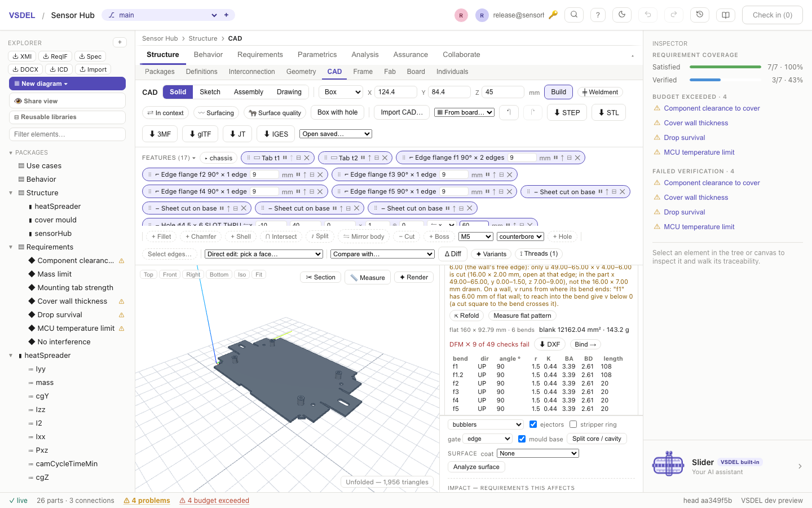The image size is (812, 508).
Task: Click the Satisfied coverage progress bar
Action: coord(725,67)
